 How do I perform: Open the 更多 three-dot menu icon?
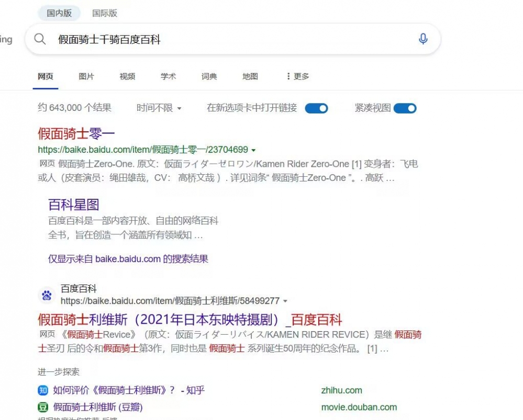click(288, 76)
